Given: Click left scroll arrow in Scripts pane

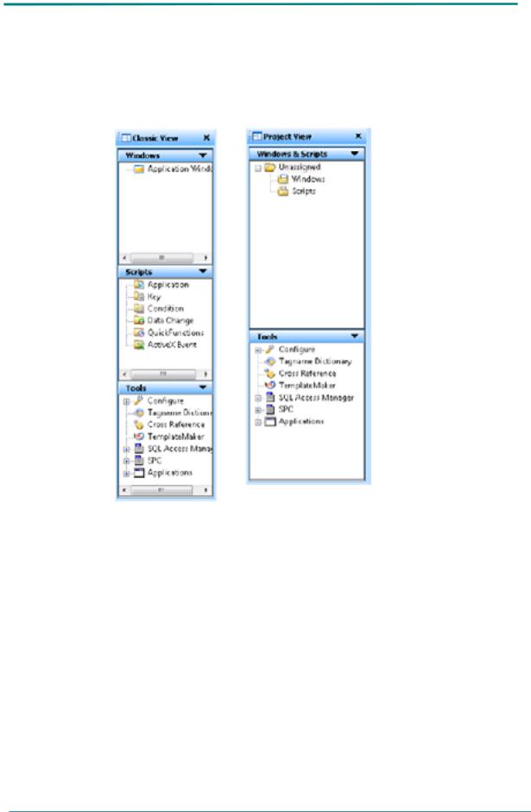Looking at the screenshot, I should tap(123, 374).
